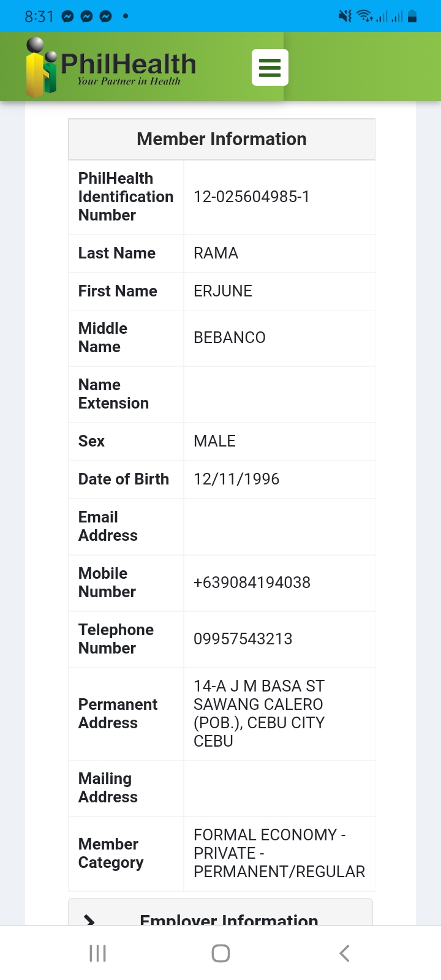
Task: Tap the mobile number +639084194038
Action: coord(252,582)
